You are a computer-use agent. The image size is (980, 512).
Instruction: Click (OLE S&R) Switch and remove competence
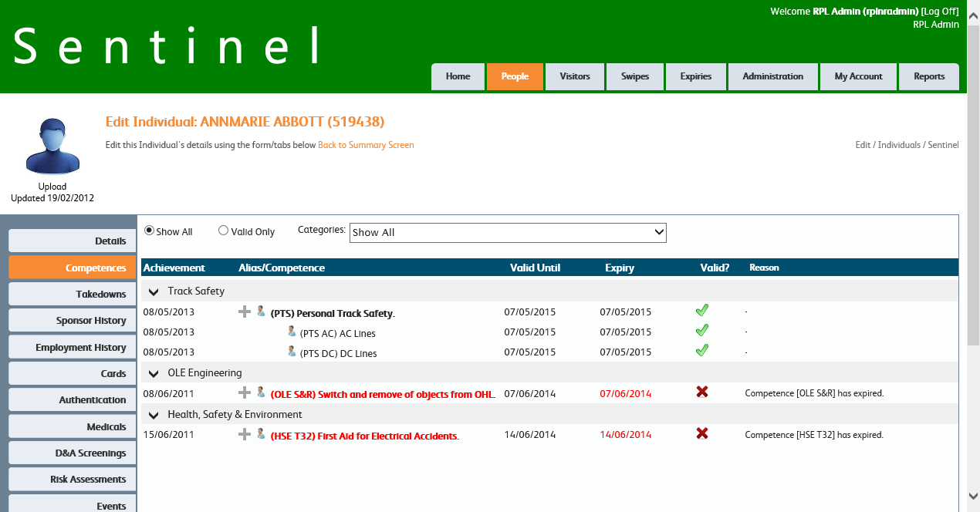click(x=383, y=394)
